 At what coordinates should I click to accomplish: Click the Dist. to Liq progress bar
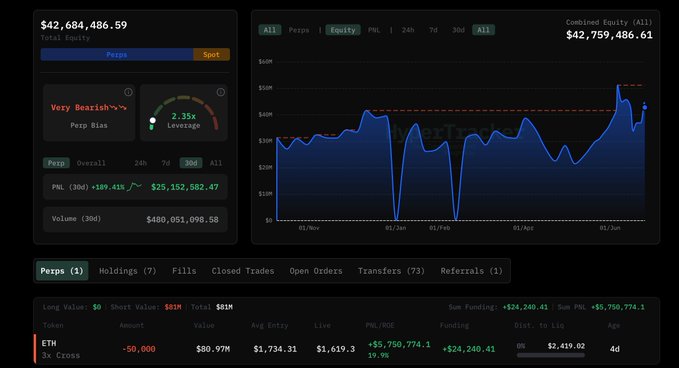[x=550, y=355]
